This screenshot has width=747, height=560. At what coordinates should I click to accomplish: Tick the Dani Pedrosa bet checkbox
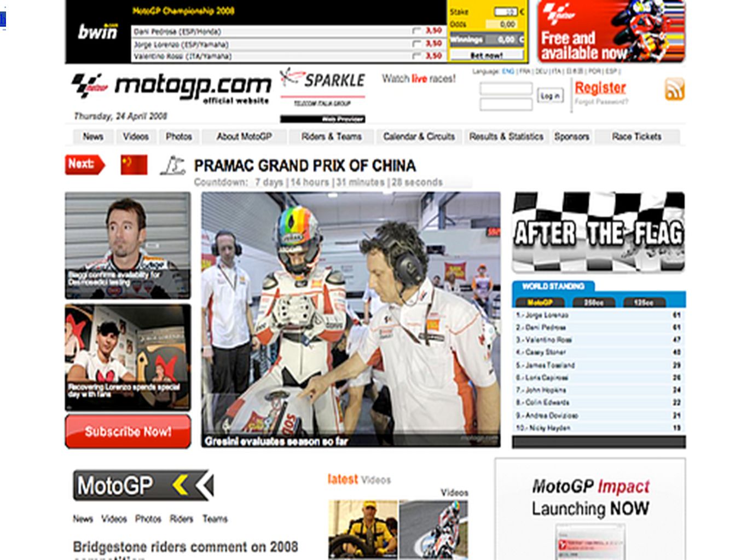[x=417, y=31]
